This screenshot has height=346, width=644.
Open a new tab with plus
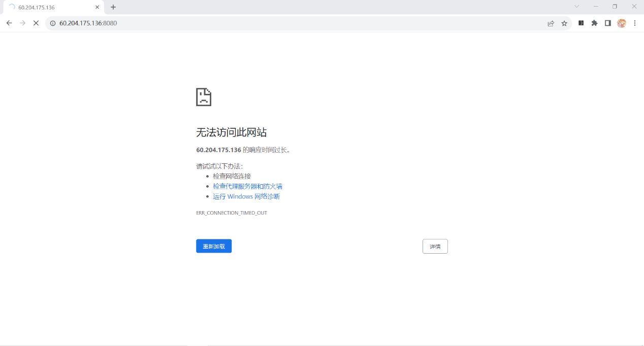113,7
